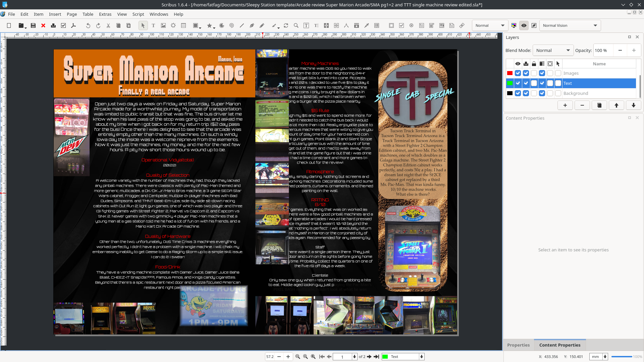
Task: Expand the Polygon star tool dropdown arrow
Action: 214,27
